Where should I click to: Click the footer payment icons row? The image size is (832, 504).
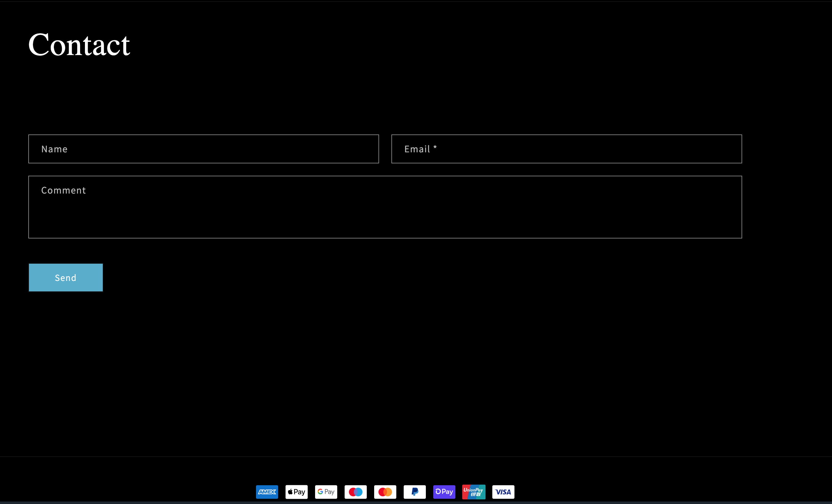coord(385,492)
